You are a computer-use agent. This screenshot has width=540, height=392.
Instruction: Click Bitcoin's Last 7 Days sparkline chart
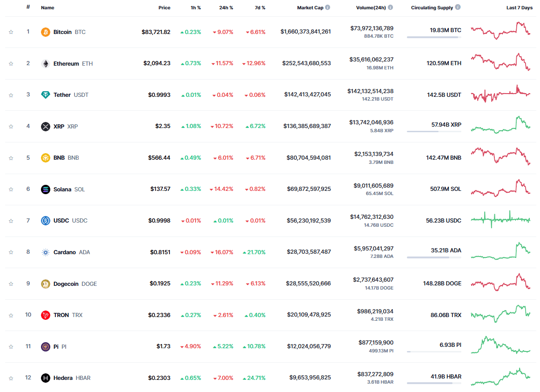pos(500,32)
